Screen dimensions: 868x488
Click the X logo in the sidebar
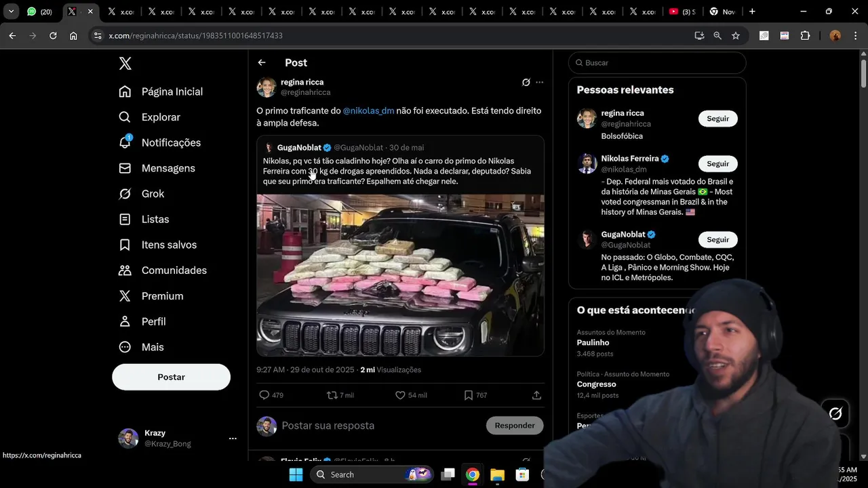pos(125,64)
